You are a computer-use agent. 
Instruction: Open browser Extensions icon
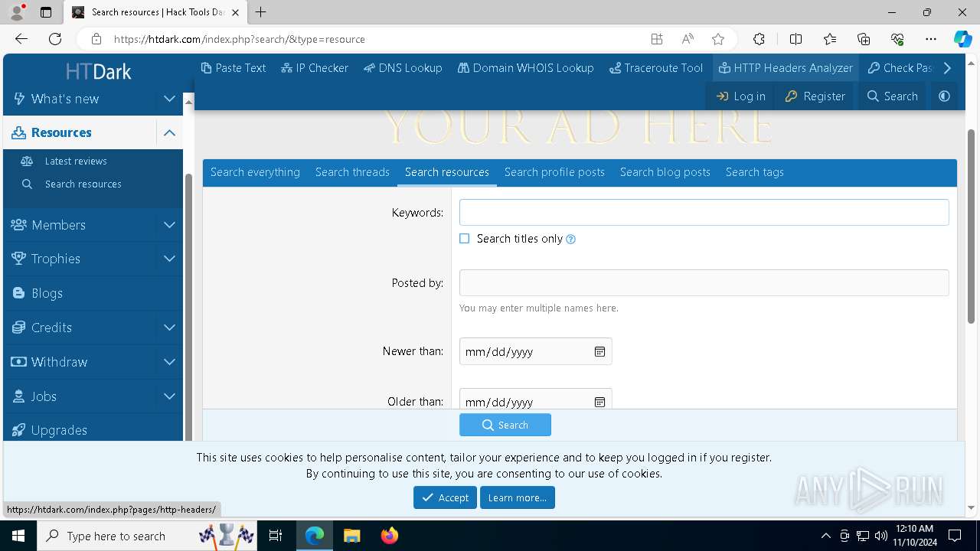coord(759,39)
